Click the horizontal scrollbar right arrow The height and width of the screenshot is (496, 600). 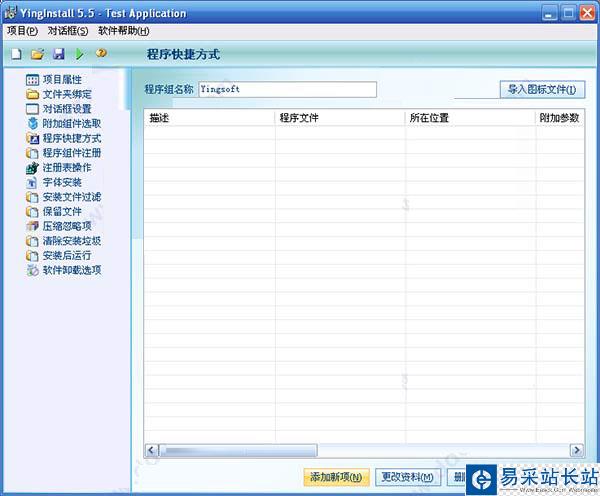point(577,450)
